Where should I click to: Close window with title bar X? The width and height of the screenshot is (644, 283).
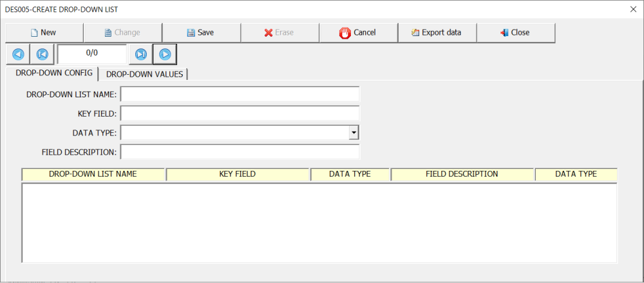point(633,10)
